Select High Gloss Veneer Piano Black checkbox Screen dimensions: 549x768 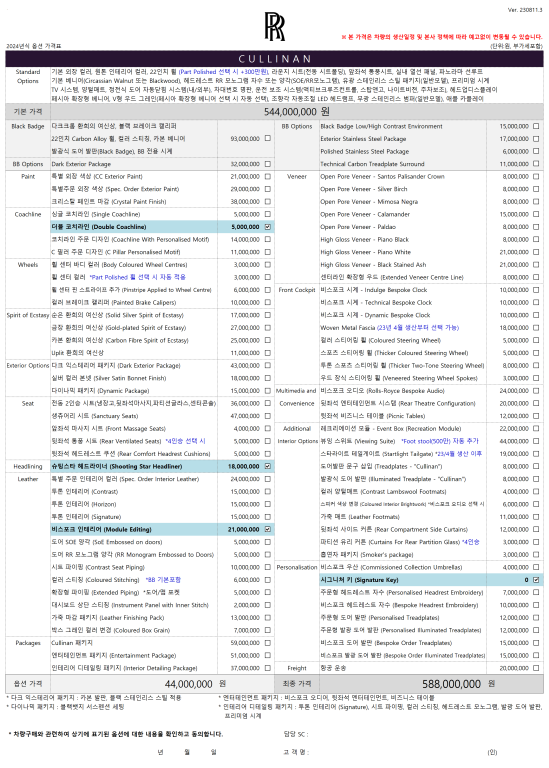pos(536,240)
